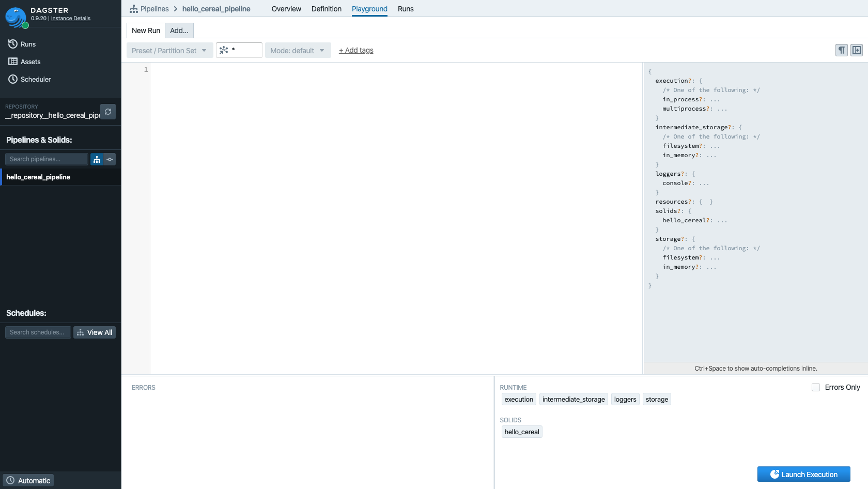Switch sidebar list to solids view icon

point(110,159)
